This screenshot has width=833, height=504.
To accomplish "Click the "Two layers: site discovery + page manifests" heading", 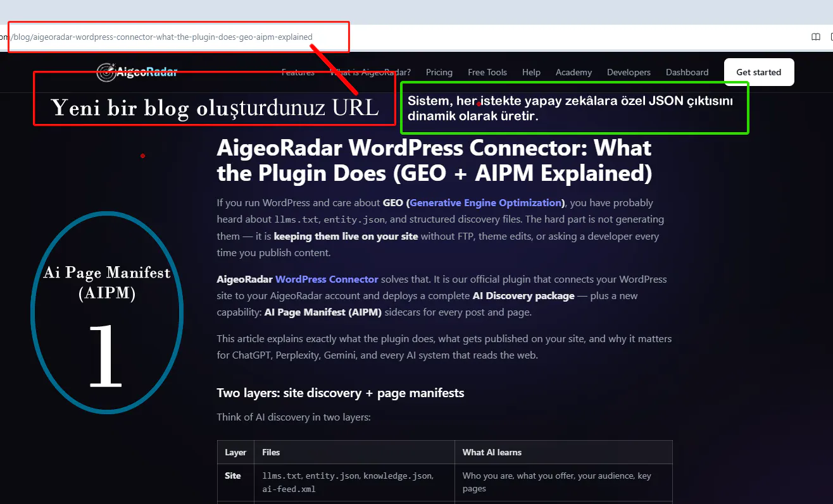I will [x=341, y=393].
